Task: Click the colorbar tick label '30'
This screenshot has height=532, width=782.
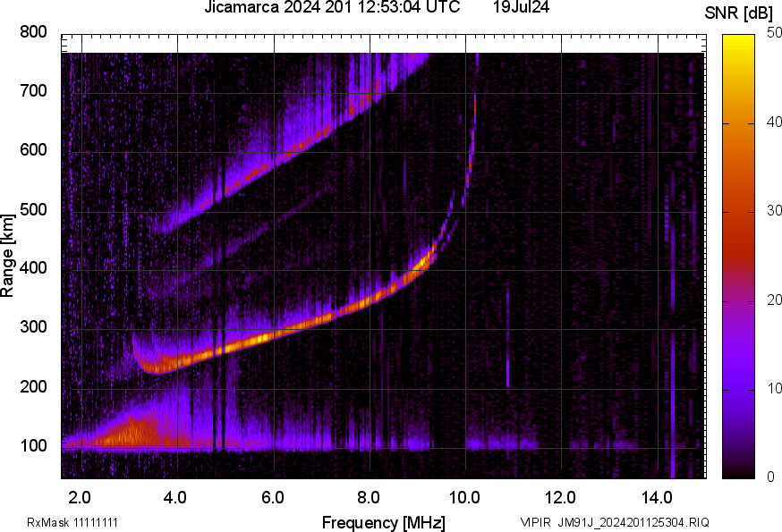Action: 774,211
